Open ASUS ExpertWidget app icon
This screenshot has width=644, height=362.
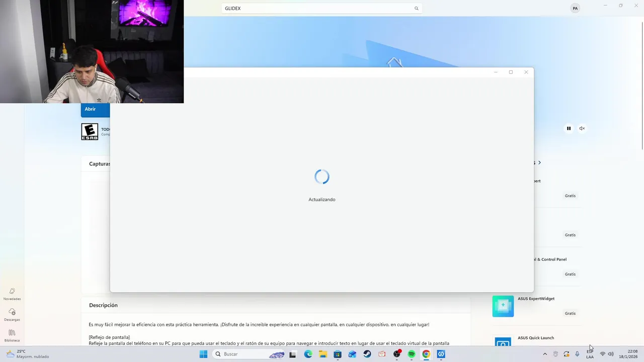tap(503, 306)
